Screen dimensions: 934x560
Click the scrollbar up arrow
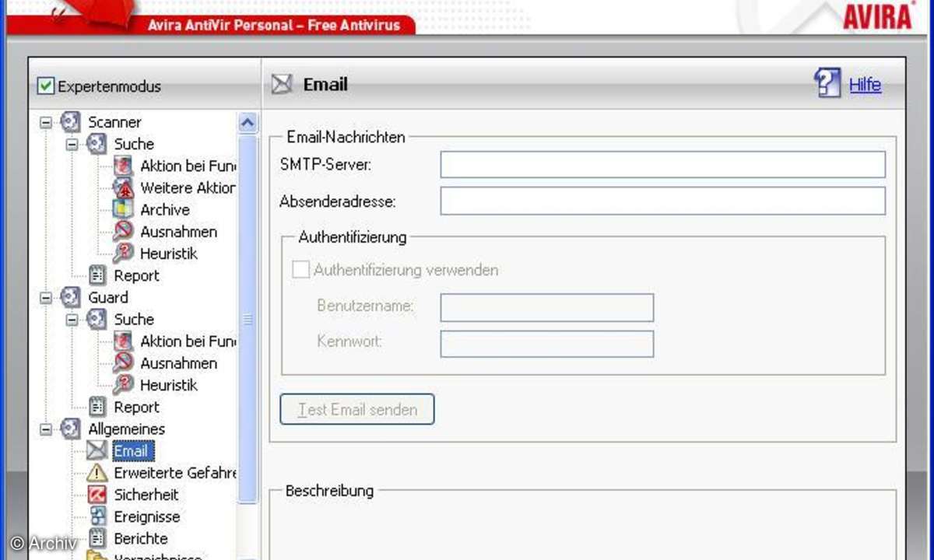click(x=247, y=122)
